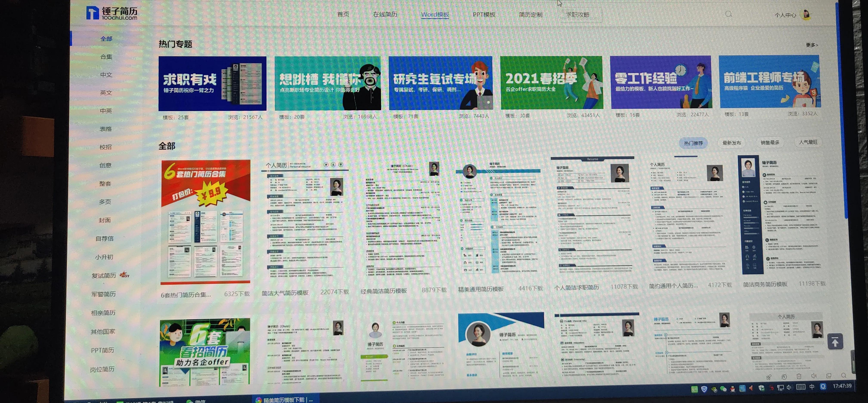Select 最新发布 sort tab
Screen dimensions: 868x403
tap(732, 143)
